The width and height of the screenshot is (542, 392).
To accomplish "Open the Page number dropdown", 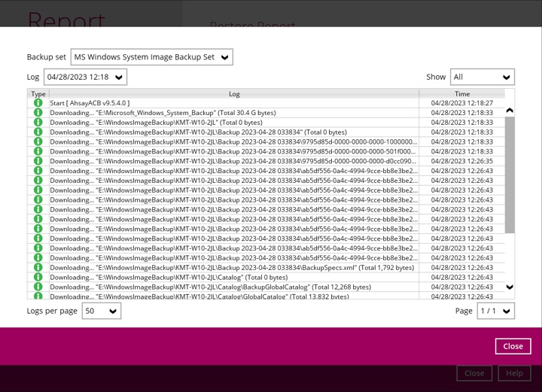I will pos(495,311).
